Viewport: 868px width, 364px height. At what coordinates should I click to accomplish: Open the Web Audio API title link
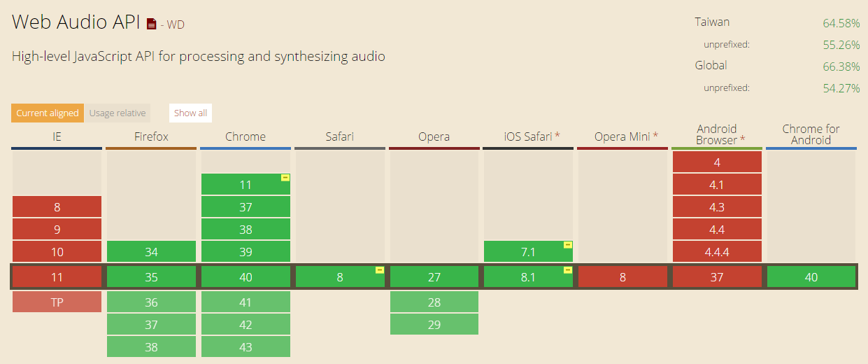coord(77,22)
